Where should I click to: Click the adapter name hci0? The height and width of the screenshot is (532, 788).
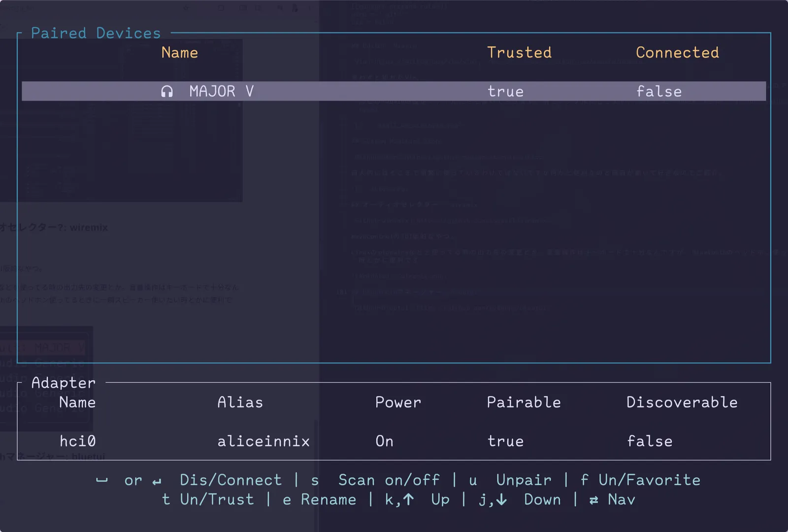(x=77, y=441)
